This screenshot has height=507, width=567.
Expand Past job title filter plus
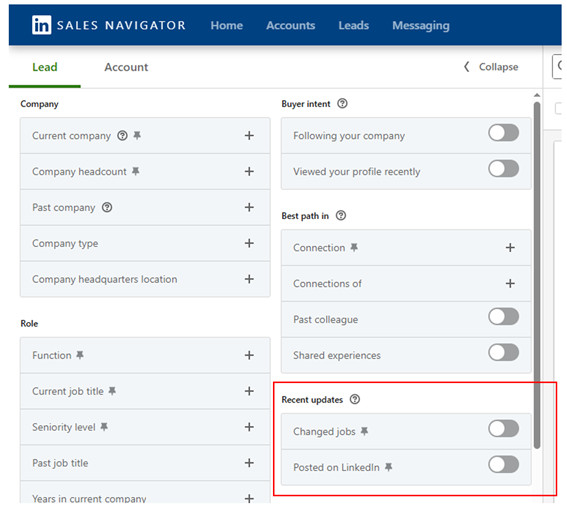(249, 463)
